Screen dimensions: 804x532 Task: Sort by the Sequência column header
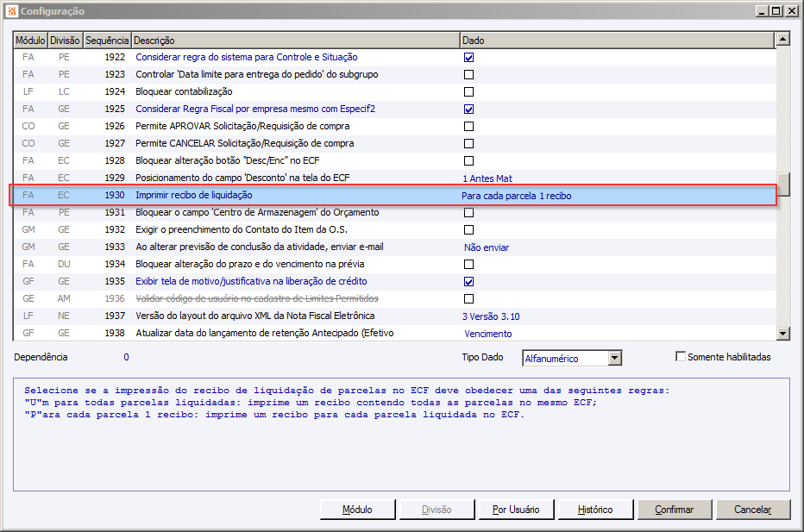pos(107,40)
